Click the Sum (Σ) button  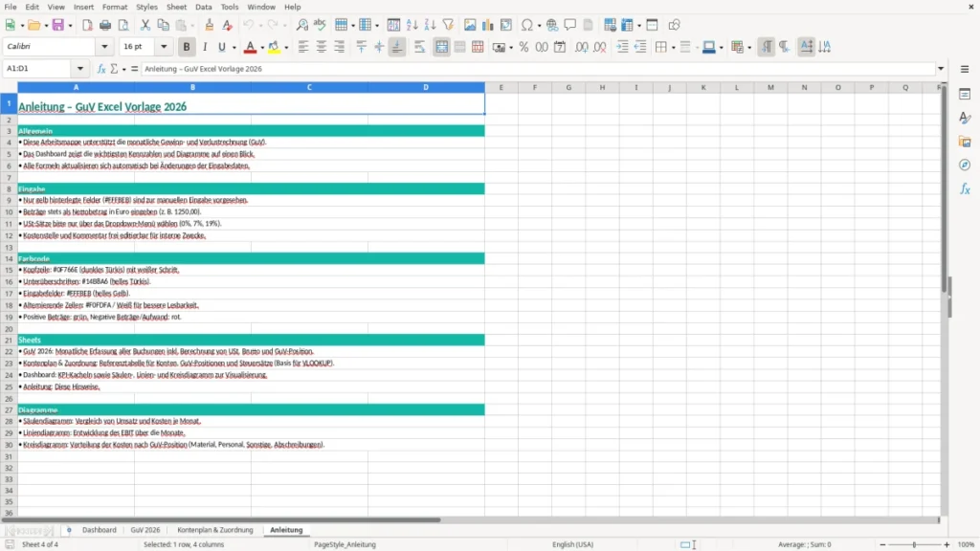point(114,69)
